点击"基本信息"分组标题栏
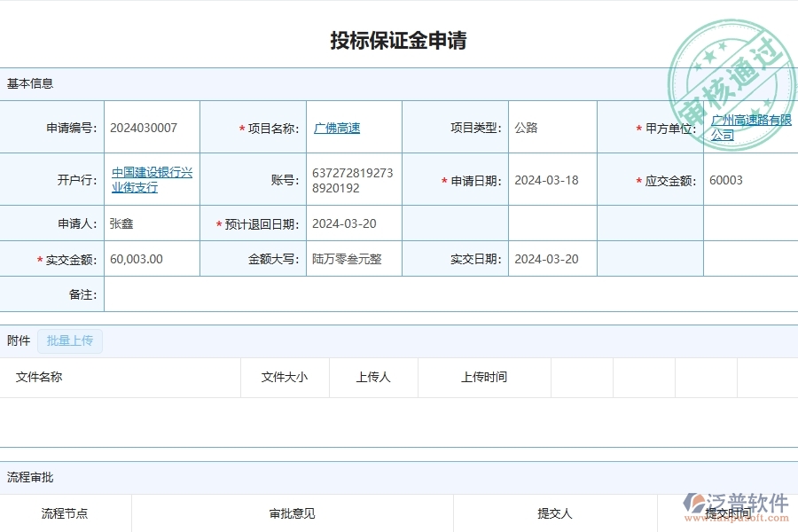Screen dimensions: 798x532 [31, 83]
